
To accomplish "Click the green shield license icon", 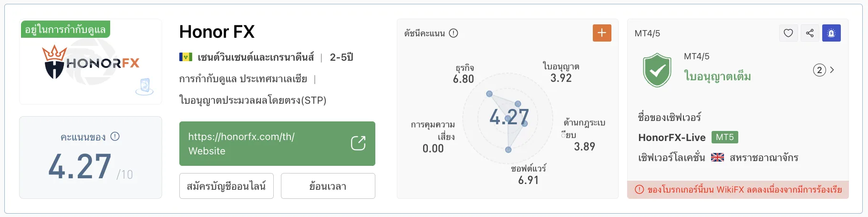I will pyautogui.click(x=657, y=70).
